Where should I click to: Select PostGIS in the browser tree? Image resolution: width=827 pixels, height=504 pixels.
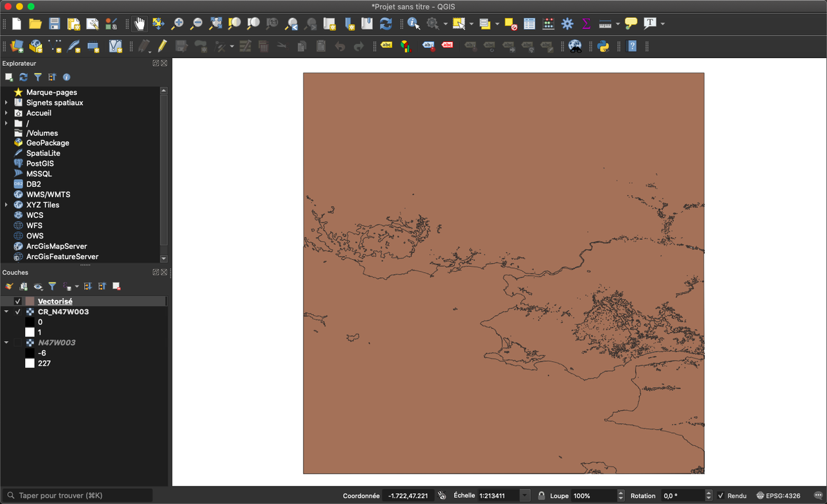[40, 163]
